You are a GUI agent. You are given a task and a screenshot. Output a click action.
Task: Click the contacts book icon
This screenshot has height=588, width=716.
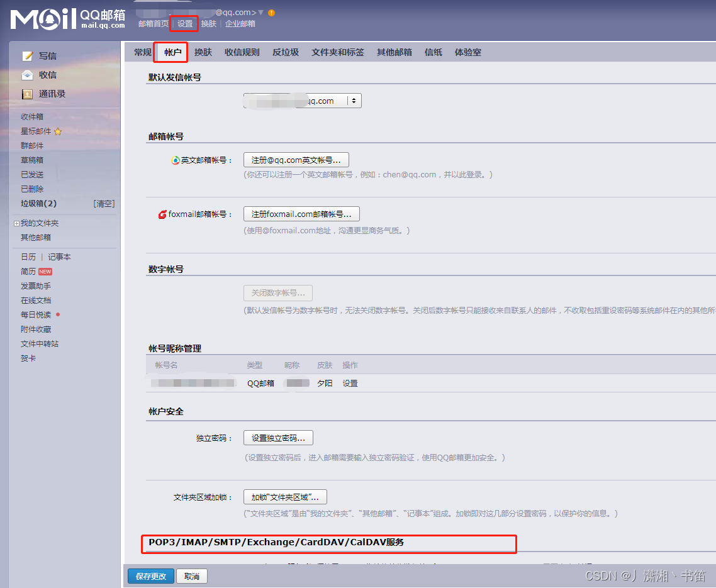tap(28, 94)
